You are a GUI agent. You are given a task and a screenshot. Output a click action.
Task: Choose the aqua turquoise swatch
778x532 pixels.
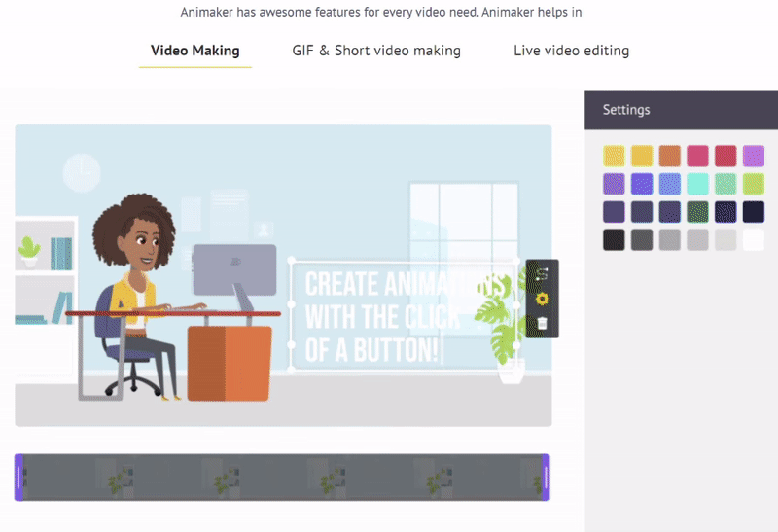697,184
